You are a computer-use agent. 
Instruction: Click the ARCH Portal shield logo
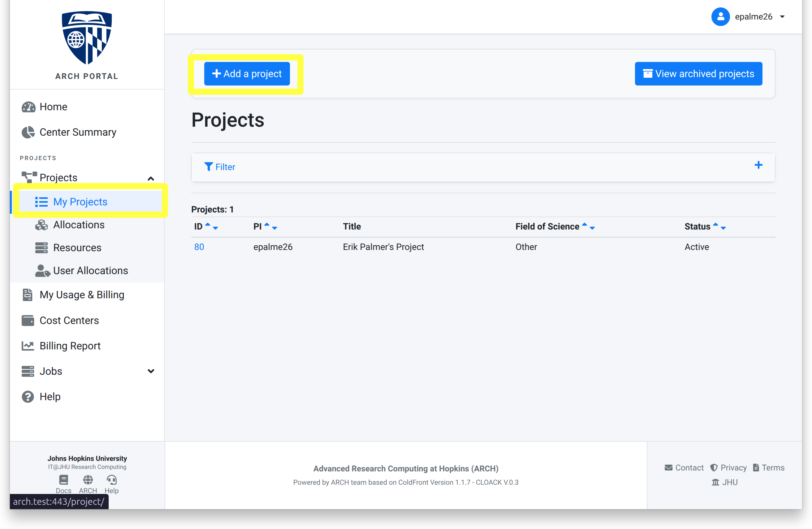pyautogui.click(x=87, y=37)
